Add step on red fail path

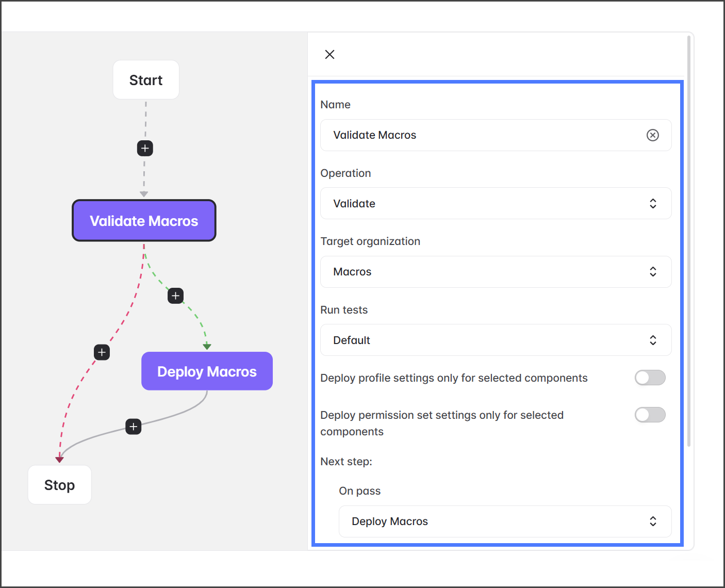tap(102, 352)
